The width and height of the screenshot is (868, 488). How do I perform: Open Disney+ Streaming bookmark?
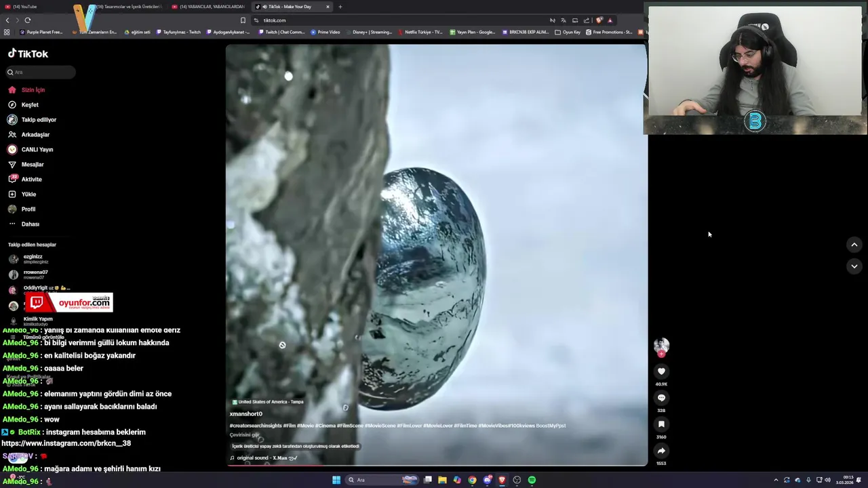pyautogui.click(x=369, y=32)
